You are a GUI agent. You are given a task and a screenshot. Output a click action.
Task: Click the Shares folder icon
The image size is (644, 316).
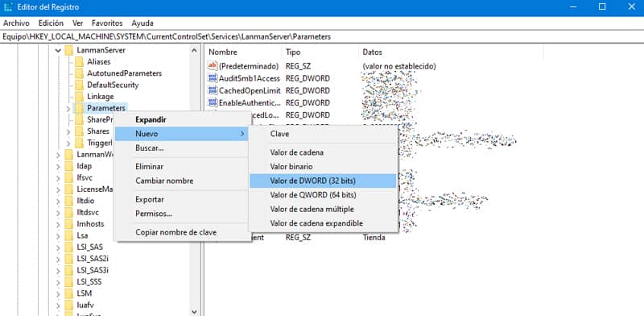79,131
